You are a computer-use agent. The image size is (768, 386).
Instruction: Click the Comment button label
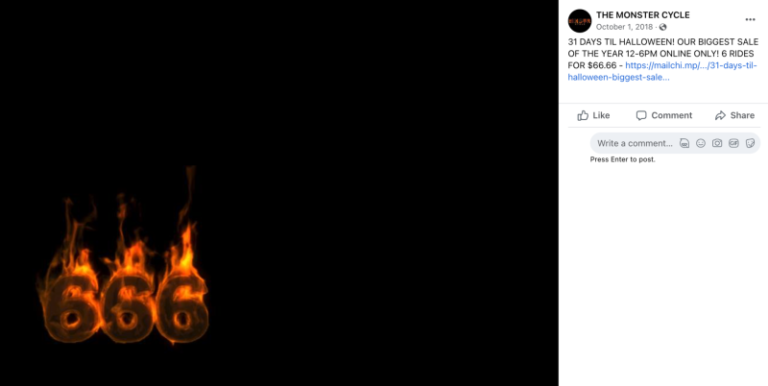coord(672,115)
